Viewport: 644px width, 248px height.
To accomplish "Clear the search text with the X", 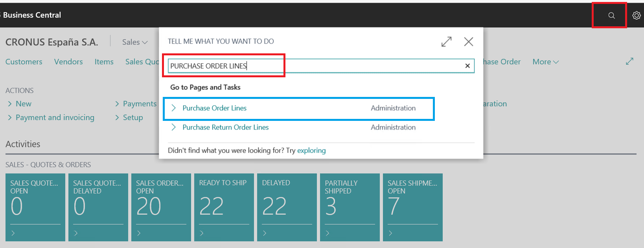I will coord(467,66).
